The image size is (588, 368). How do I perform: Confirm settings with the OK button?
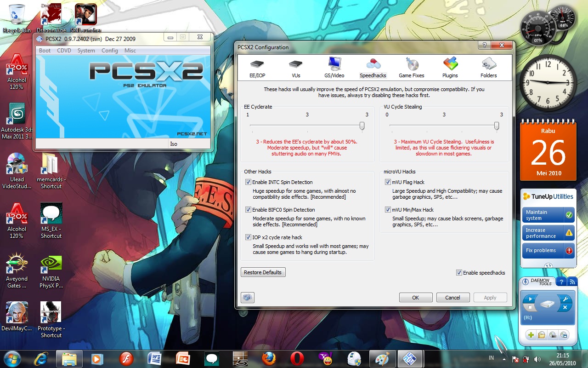click(416, 298)
